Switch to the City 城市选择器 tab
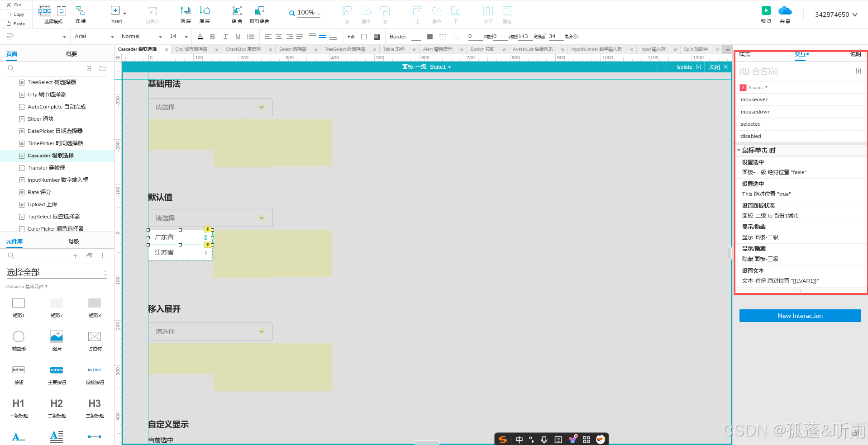The height and width of the screenshot is (445, 868). pos(191,49)
